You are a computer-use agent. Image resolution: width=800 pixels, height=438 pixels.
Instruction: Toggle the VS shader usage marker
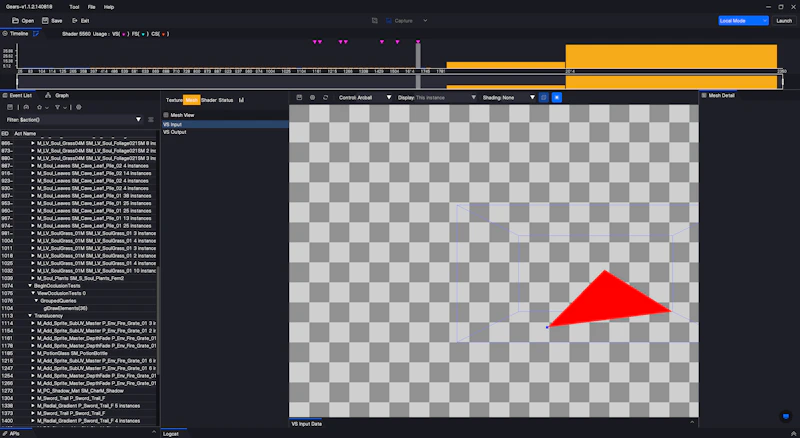click(x=123, y=34)
